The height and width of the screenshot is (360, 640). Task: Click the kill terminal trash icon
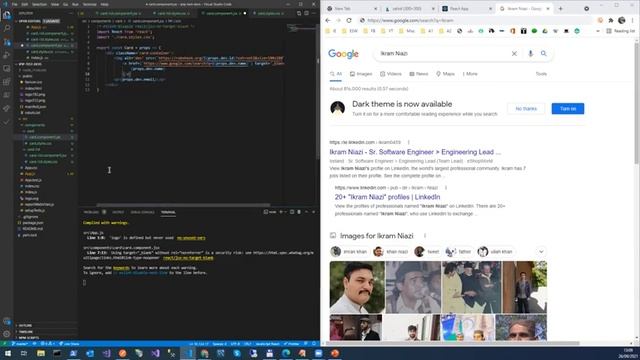[x=299, y=212]
